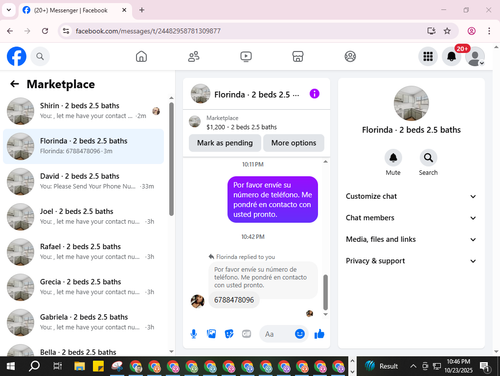Click the purple Spanish phone request message
Screen dimensions: 500x376
[x=273, y=199]
